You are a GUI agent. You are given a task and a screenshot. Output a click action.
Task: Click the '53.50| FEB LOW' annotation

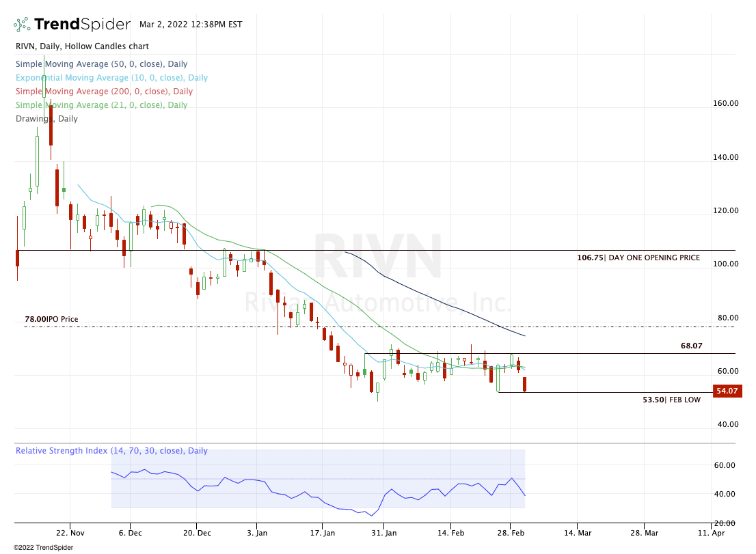tap(672, 400)
